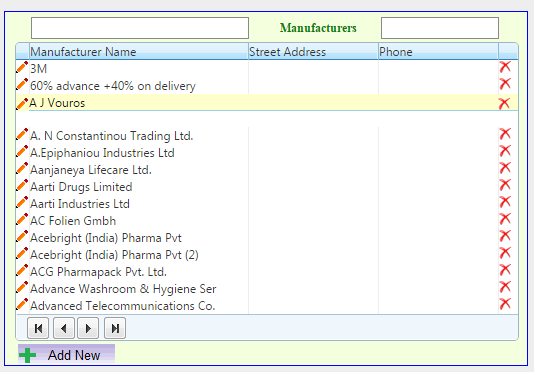Go to the first page of manufacturers
The height and width of the screenshot is (372, 534).
click(38, 328)
